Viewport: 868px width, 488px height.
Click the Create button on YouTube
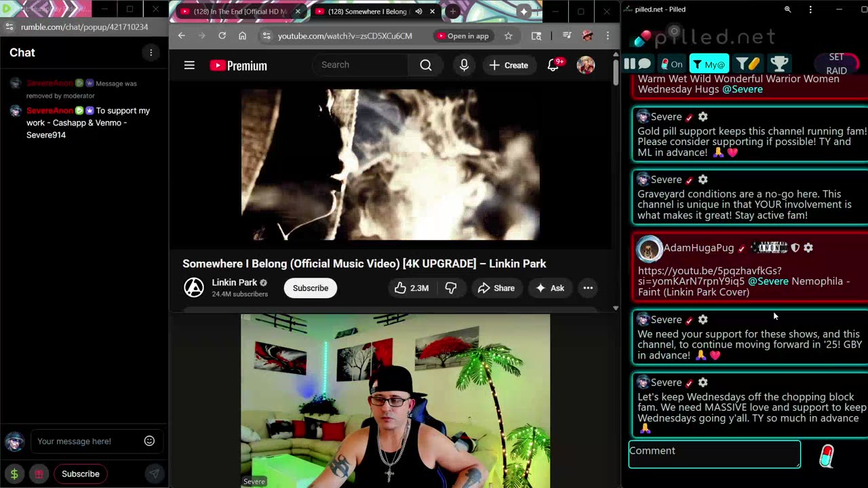(x=509, y=65)
